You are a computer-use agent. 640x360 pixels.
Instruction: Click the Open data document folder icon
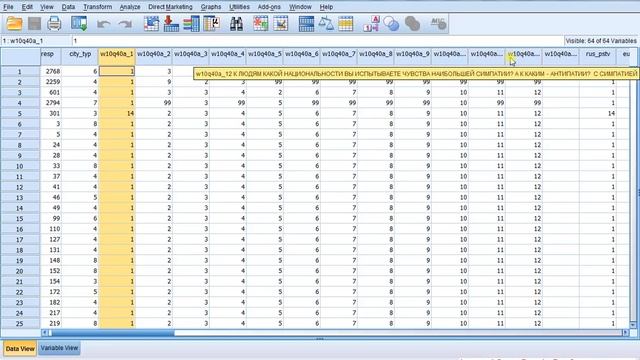(14, 24)
